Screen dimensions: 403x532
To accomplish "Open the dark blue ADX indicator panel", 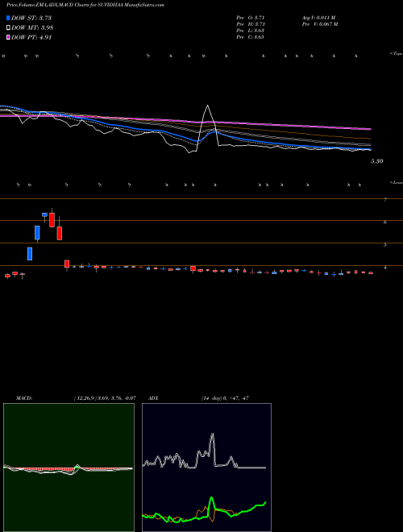I will (206, 468).
